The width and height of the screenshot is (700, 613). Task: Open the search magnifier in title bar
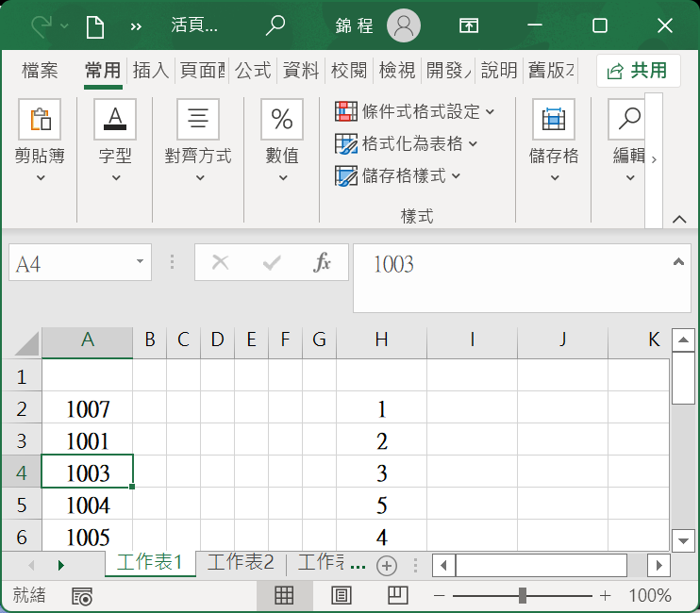275,25
